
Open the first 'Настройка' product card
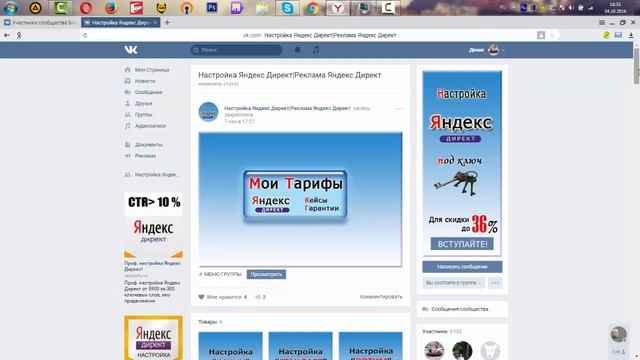click(x=231, y=346)
